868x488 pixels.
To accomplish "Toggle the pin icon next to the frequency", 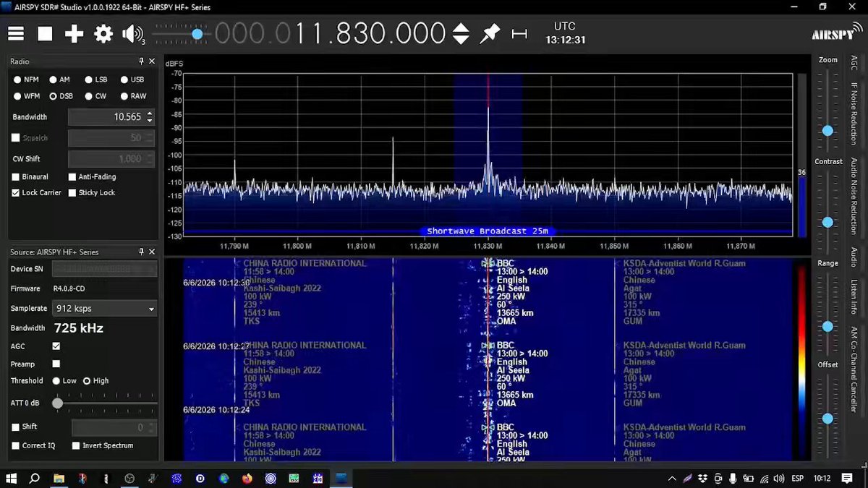I will coord(490,33).
